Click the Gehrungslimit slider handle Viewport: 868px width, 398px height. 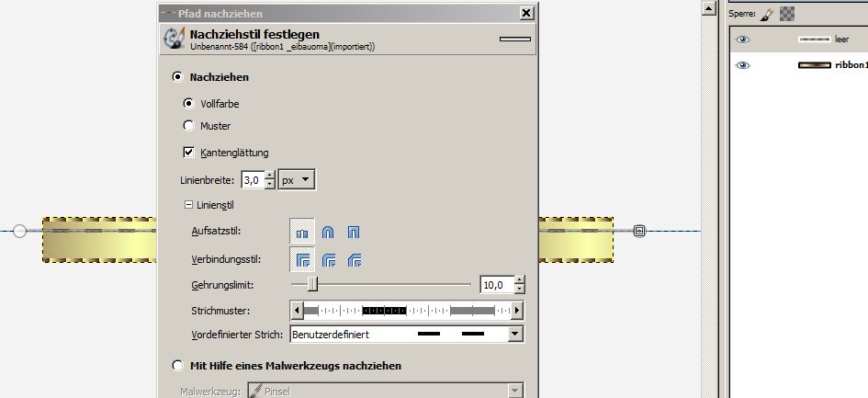tap(313, 284)
